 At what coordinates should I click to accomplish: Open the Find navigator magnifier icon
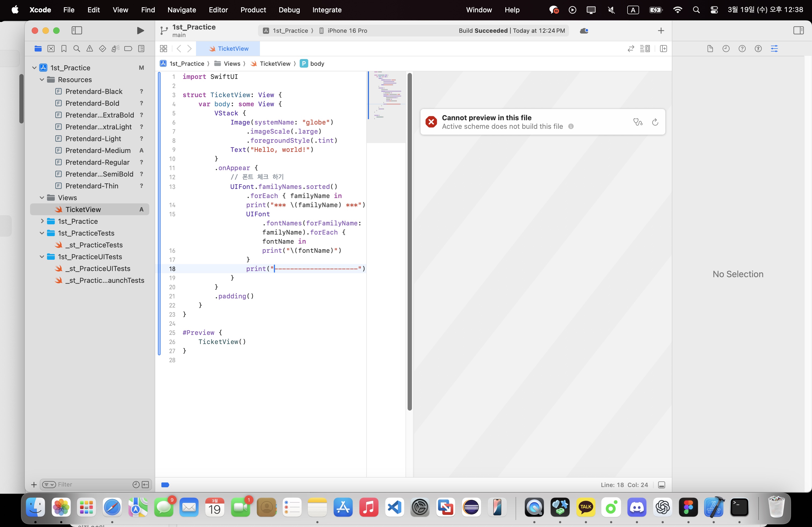77,49
